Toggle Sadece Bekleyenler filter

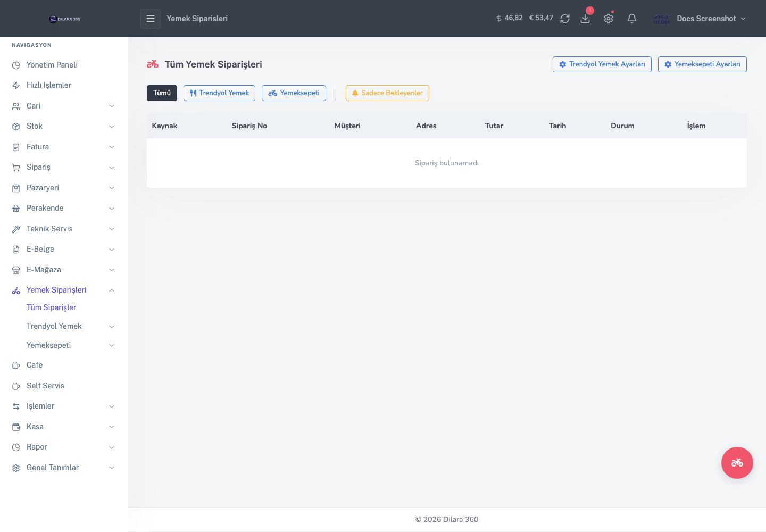coord(387,93)
